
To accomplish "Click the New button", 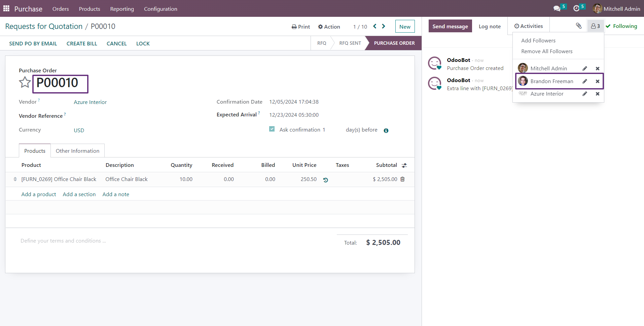I will click(405, 27).
